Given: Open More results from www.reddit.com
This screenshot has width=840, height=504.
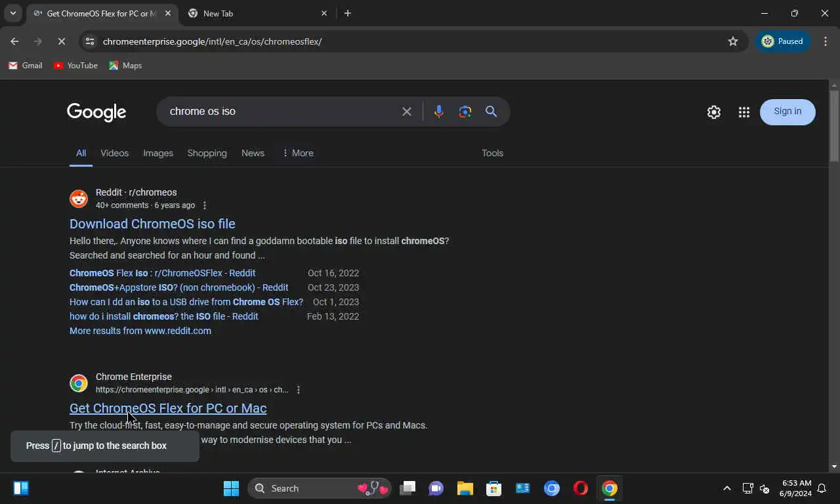Looking at the screenshot, I should click(140, 331).
